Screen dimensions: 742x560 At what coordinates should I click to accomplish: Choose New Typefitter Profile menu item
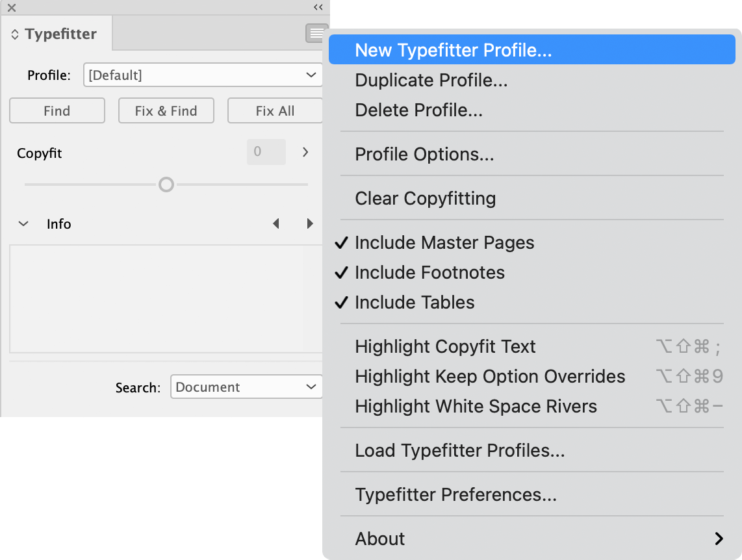532,49
